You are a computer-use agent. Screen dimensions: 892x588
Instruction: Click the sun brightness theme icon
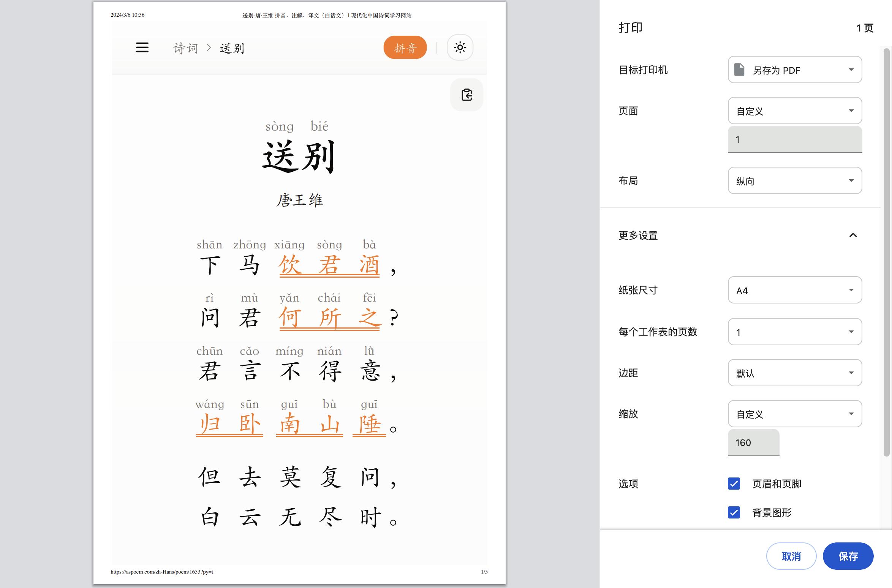pos(460,47)
